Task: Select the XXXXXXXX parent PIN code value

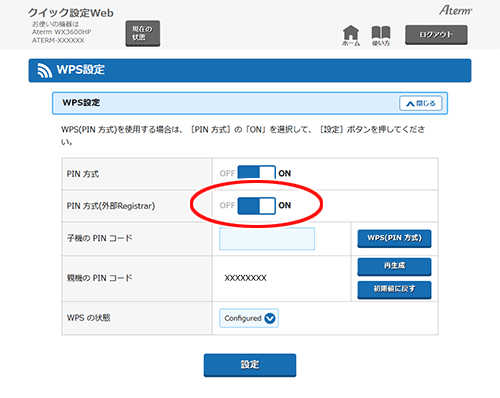Action: click(245, 278)
